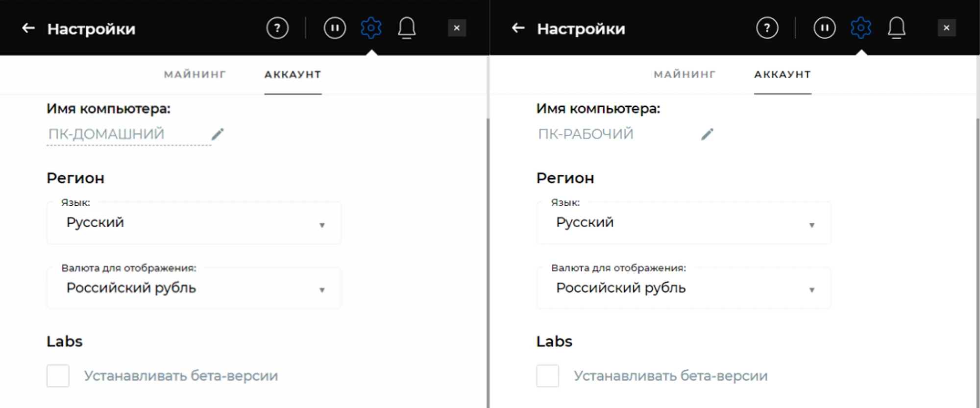Pause mining using right panel pause icon
Image resolution: width=980 pixels, height=408 pixels.
(x=825, y=28)
